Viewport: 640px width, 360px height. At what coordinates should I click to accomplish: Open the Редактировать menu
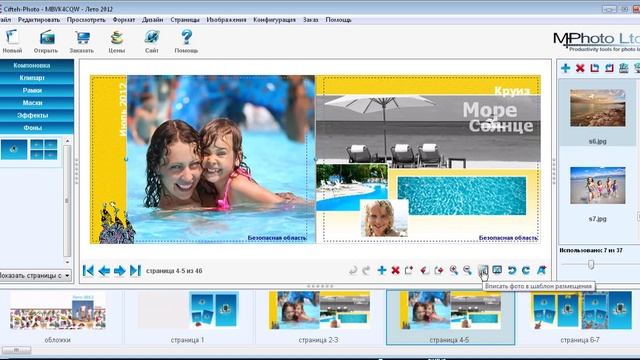(39, 20)
